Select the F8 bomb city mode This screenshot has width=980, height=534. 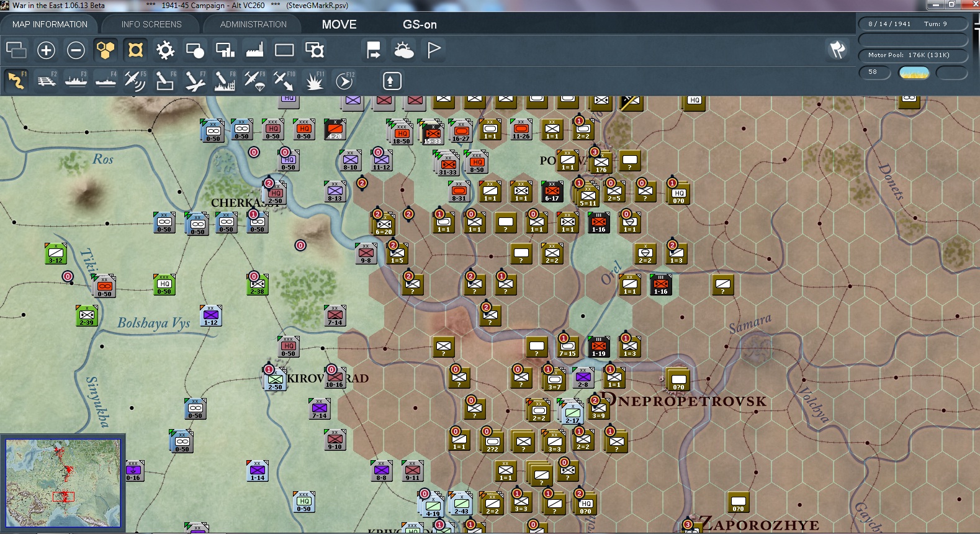click(225, 80)
